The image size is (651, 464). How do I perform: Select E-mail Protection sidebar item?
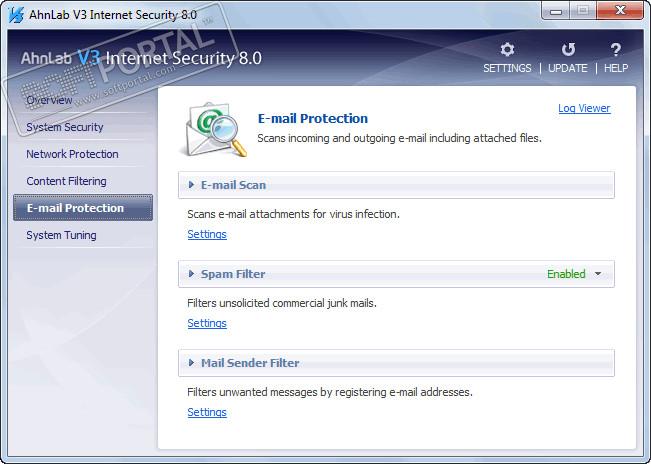point(83,208)
